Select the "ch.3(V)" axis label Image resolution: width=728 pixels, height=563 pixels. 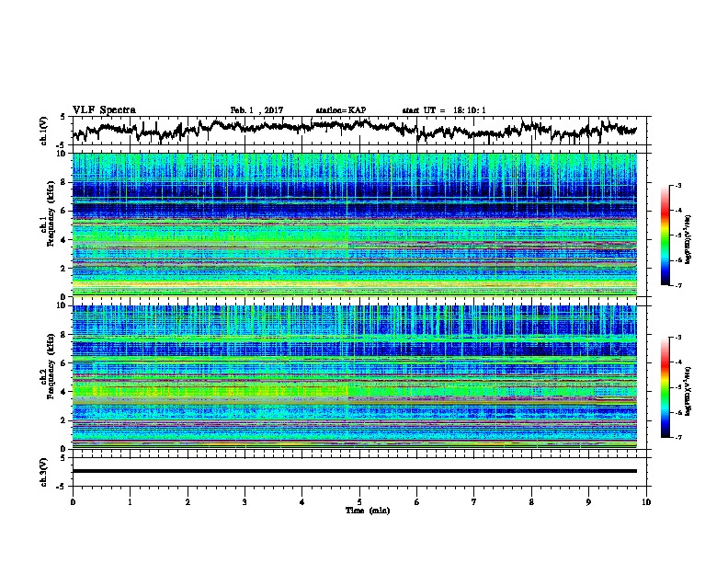pyautogui.click(x=44, y=472)
